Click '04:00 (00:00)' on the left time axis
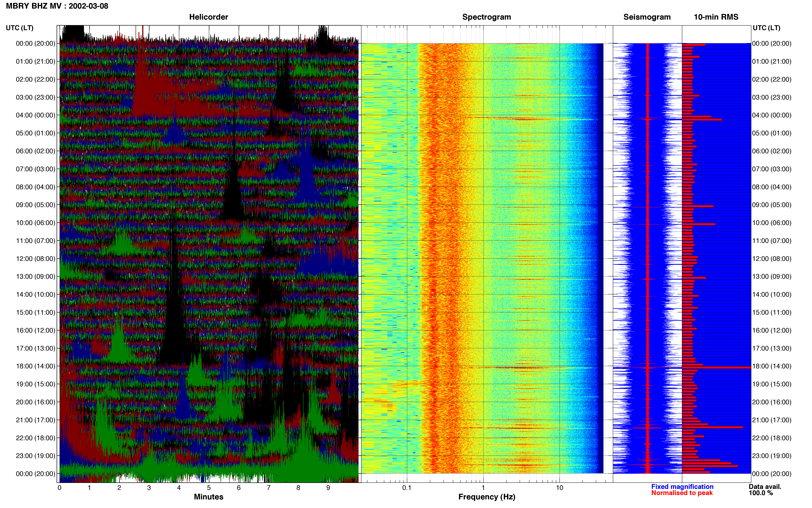This screenshot has width=812, height=508. click(36, 115)
